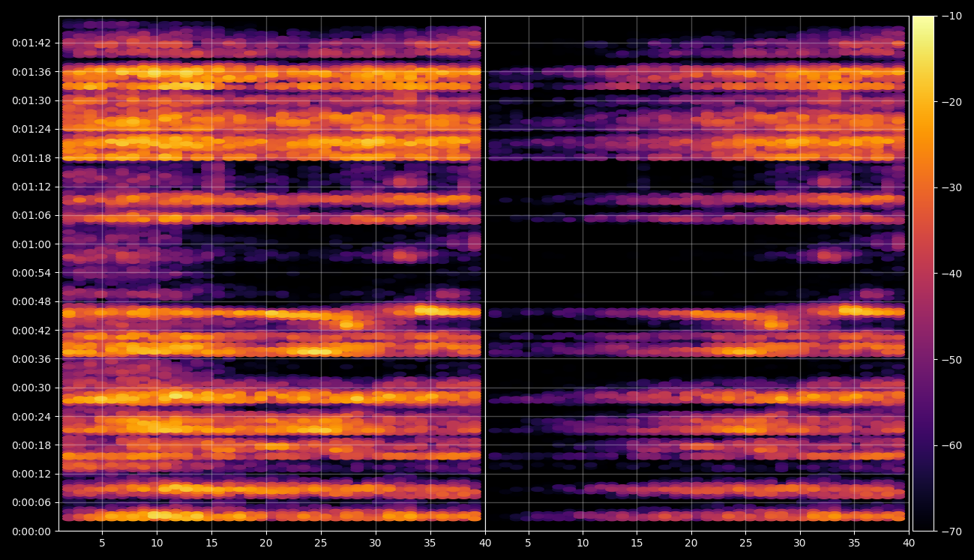Click the 0:01:36 time axis label
The image size is (974, 560).
[31, 72]
